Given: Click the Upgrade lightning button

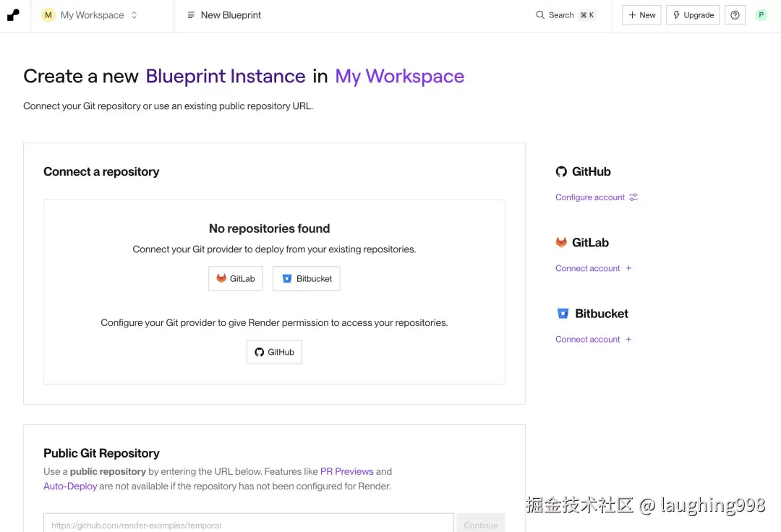Looking at the screenshot, I should click(693, 15).
